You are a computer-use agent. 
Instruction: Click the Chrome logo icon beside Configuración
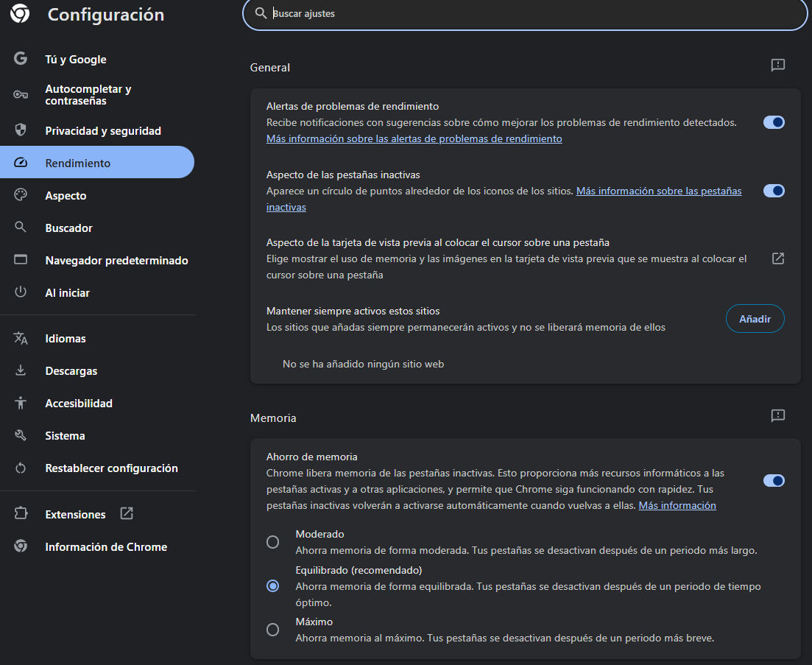[x=21, y=14]
